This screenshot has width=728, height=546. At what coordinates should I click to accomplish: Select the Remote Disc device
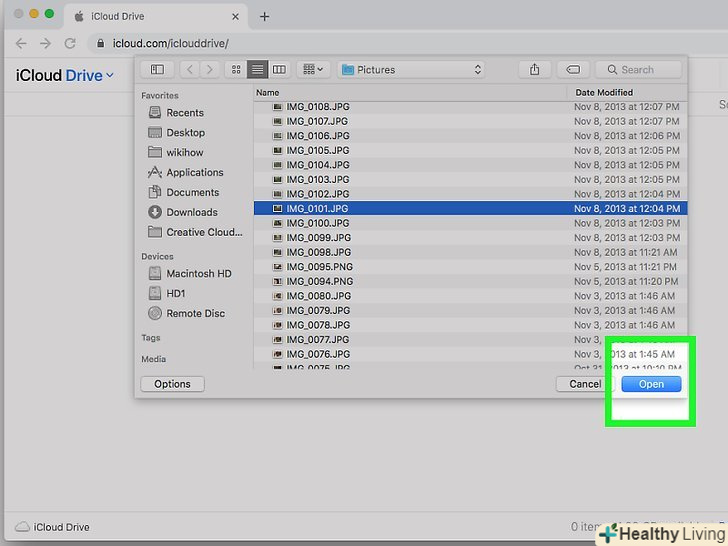pos(195,313)
